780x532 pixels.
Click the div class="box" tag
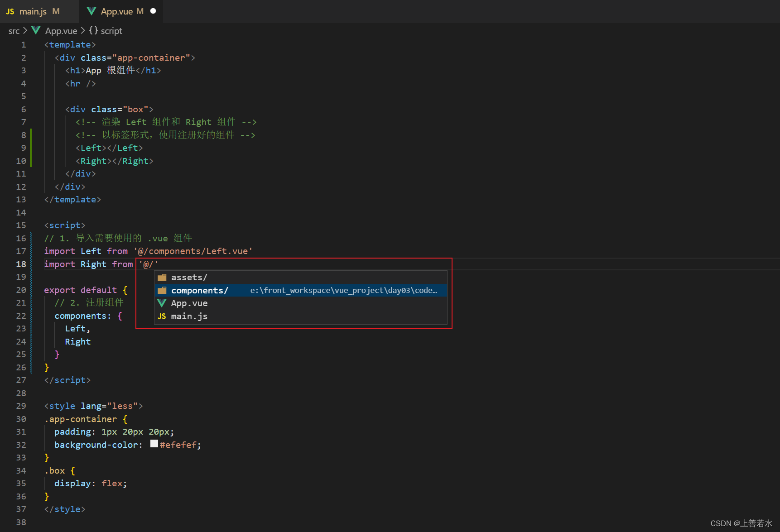coord(109,109)
